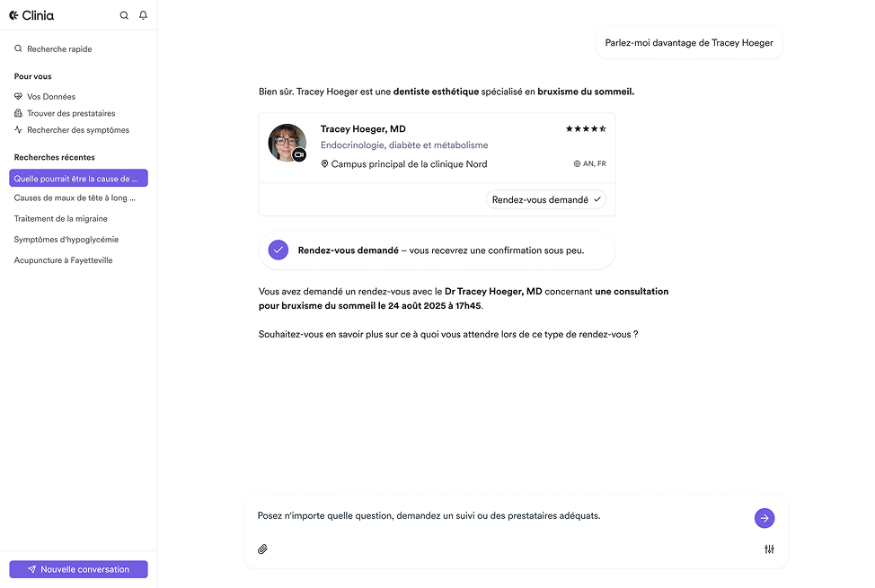Select Trouver des prestataires
Screen dimensions: 875x588
tap(71, 113)
